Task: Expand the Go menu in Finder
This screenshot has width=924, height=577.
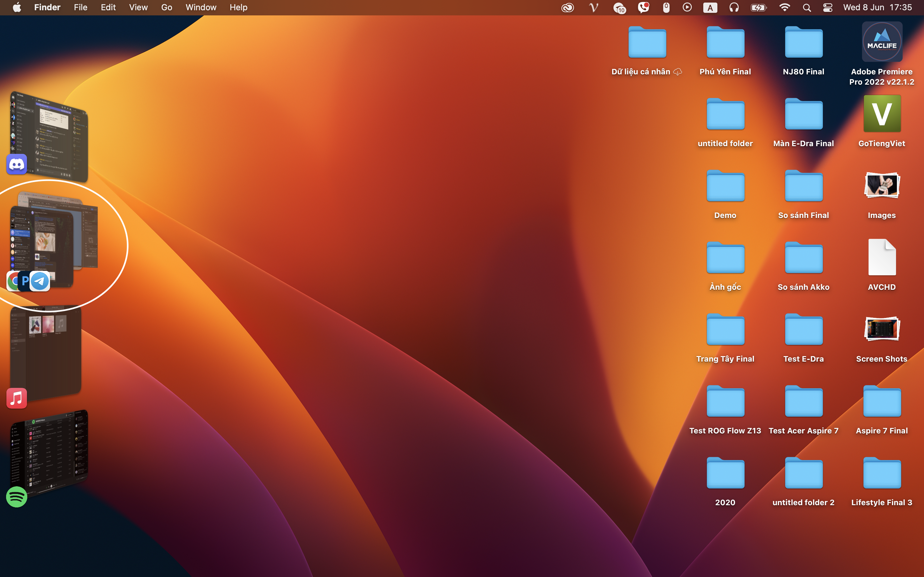Action: click(166, 7)
